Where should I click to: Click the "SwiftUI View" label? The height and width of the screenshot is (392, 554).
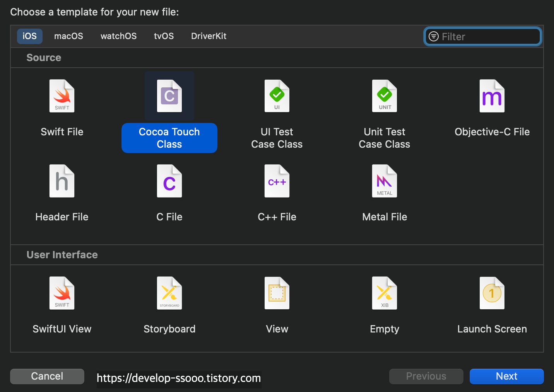click(62, 329)
